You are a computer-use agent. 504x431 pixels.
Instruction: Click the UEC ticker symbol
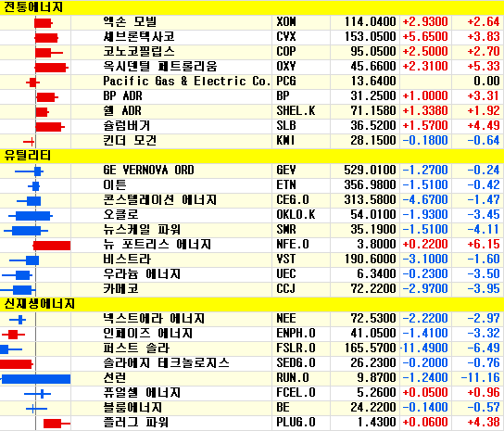point(285,273)
